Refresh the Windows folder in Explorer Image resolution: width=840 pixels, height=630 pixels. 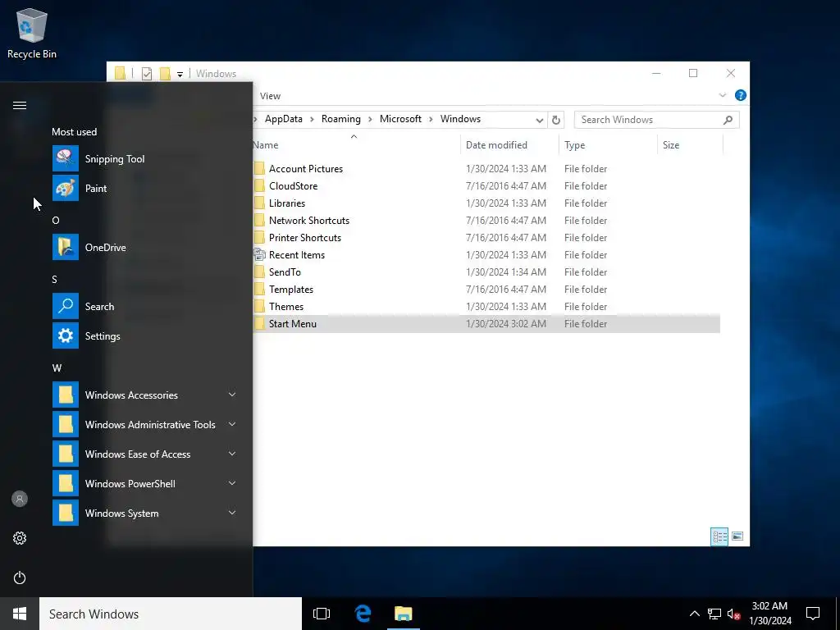tap(556, 120)
